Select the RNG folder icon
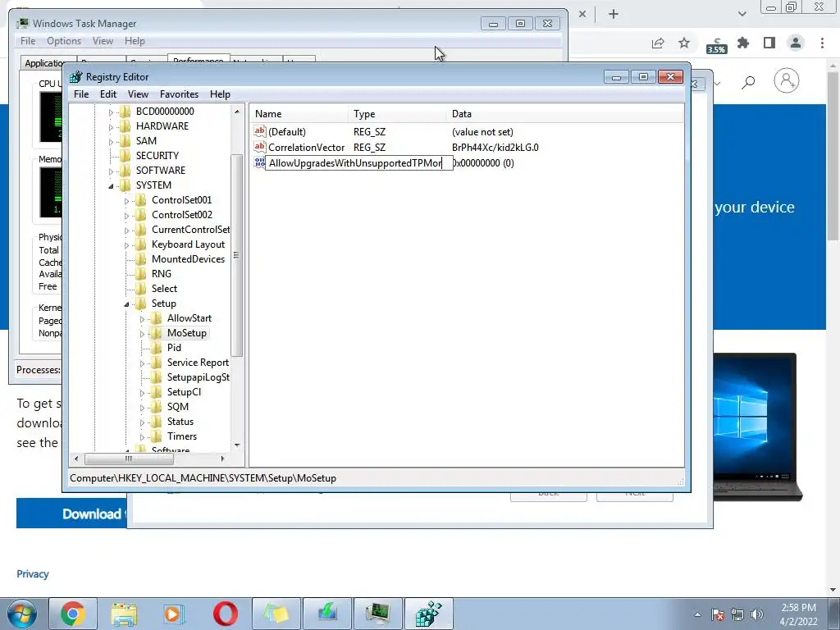The width and height of the screenshot is (840, 630). click(141, 274)
